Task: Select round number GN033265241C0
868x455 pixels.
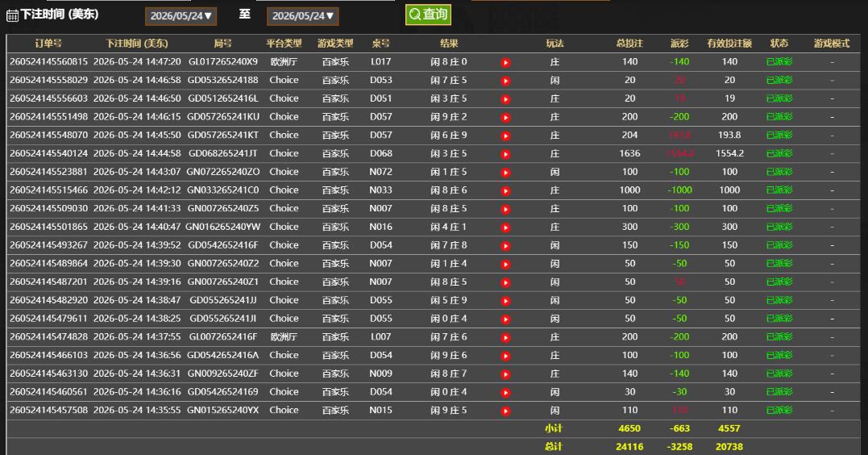Action: pos(222,190)
